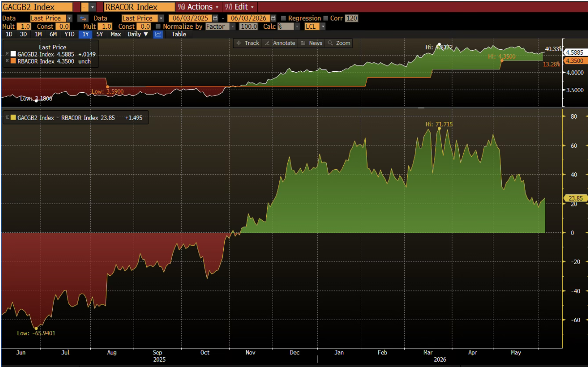The image size is (588, 367).
Task: Select the line chart view icon
Action: (x=158, y=34)
